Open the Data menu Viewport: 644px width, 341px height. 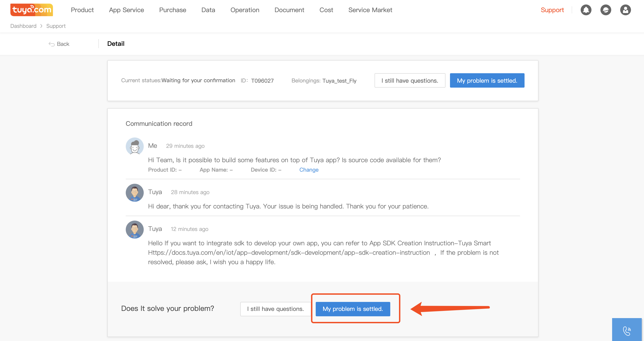208,10
